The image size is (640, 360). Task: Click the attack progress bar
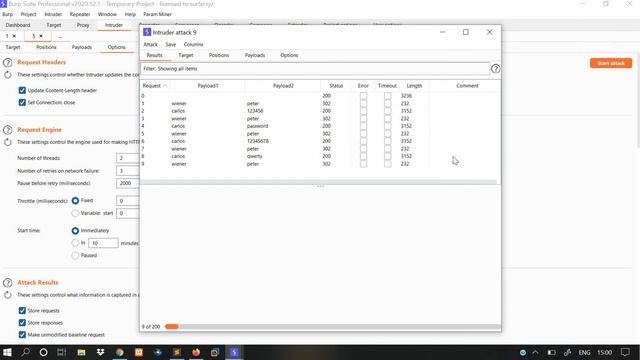(333, 327)
